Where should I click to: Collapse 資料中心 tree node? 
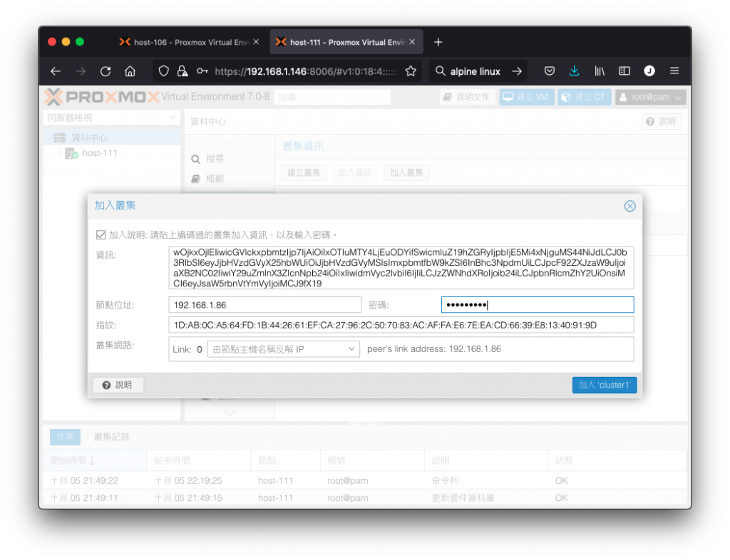click(x=49, y=138)
